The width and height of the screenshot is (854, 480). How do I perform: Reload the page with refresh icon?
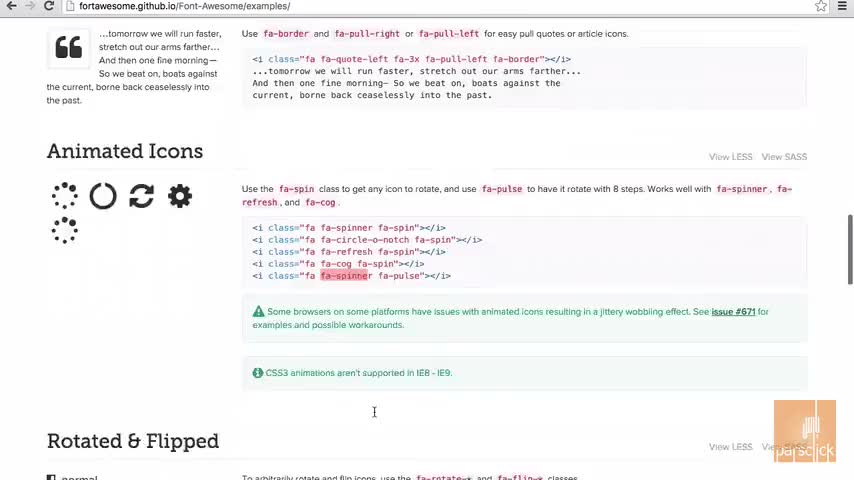tap(49, 6)
